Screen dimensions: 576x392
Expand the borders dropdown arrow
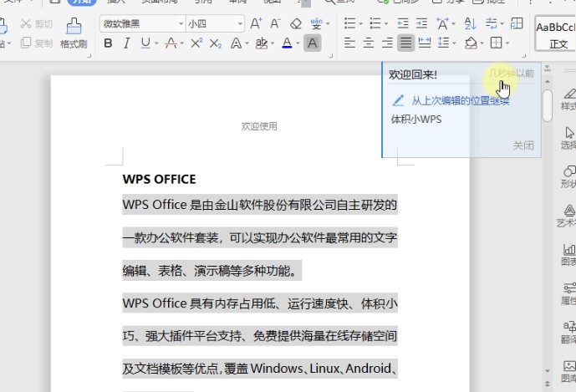point(507,43)
